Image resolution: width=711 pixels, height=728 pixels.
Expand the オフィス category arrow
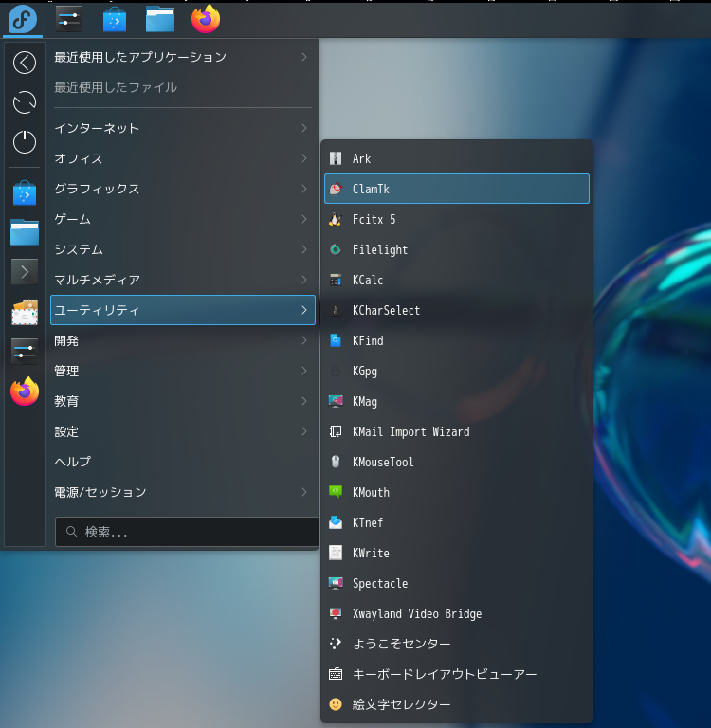pyautogui.click(x=304, y=158)
